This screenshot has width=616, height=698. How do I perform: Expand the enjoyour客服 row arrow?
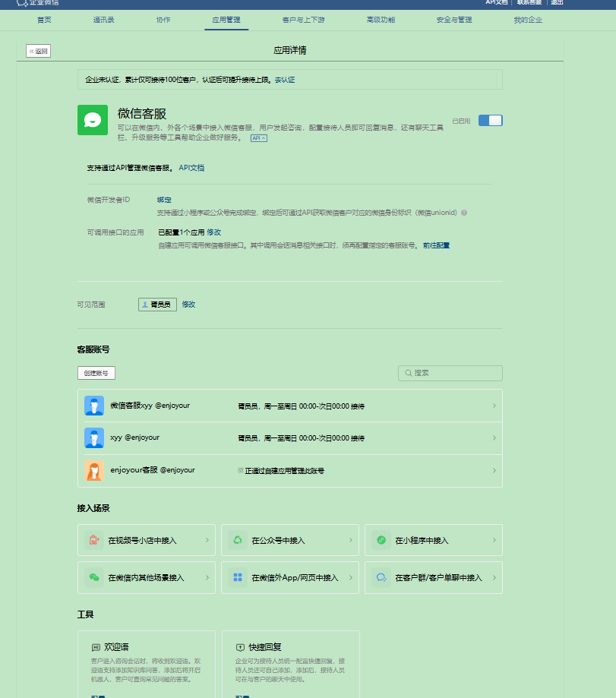pos(494,471)
